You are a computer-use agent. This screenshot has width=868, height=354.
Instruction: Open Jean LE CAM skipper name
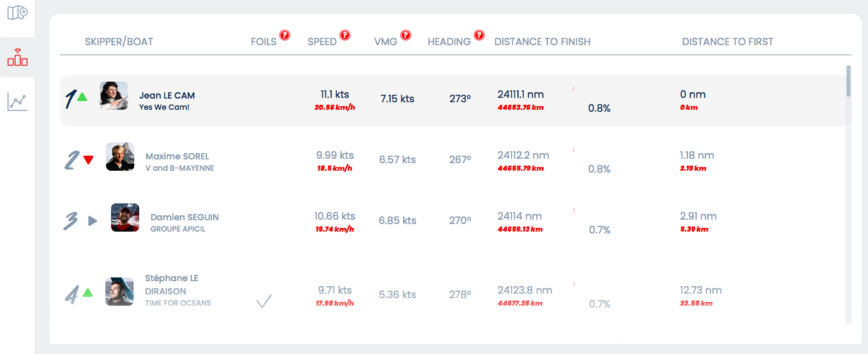pos(167,95)
